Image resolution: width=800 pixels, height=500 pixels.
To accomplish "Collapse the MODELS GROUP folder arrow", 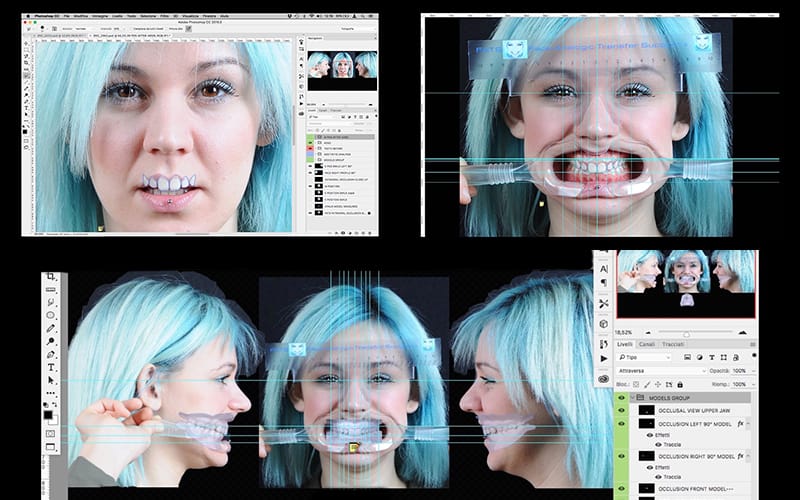I will click(633, 398).
